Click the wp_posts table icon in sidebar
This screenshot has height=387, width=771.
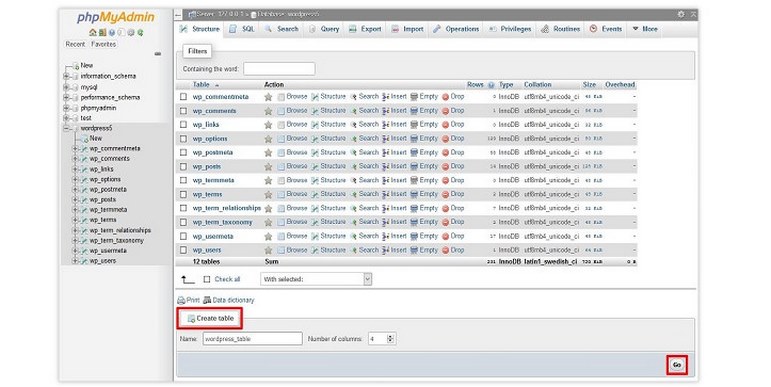pyautogui.click(x=84, y=200)
